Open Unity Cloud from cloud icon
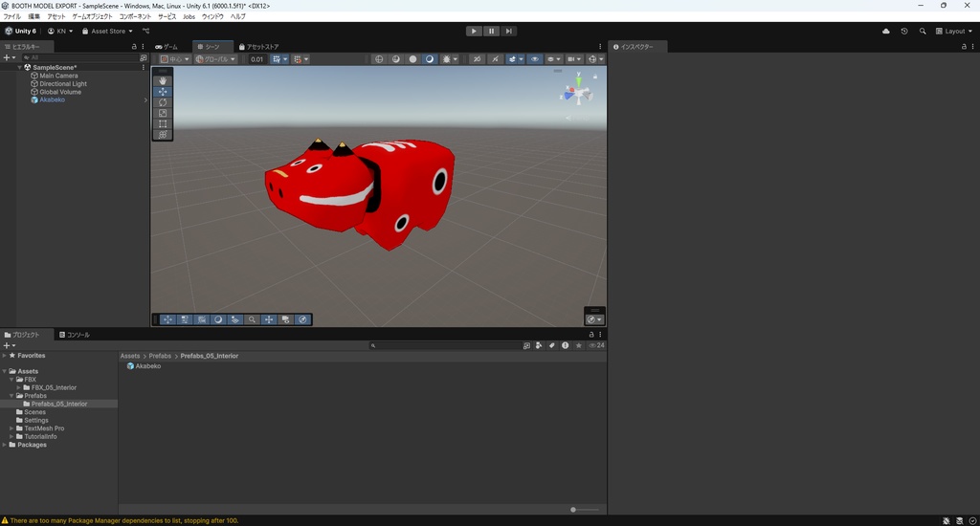Image resolution: width=980 pixels, height=526 pixels. click(x=885, y=31)
